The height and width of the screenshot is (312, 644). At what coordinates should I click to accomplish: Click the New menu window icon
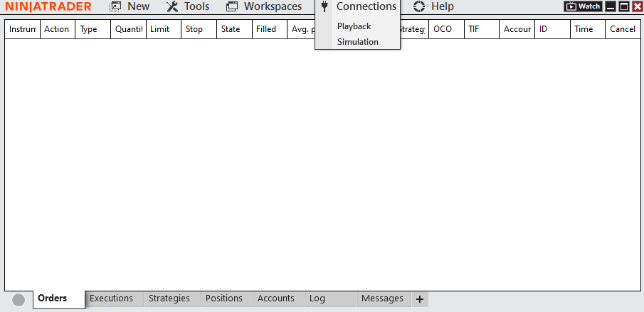115,6
